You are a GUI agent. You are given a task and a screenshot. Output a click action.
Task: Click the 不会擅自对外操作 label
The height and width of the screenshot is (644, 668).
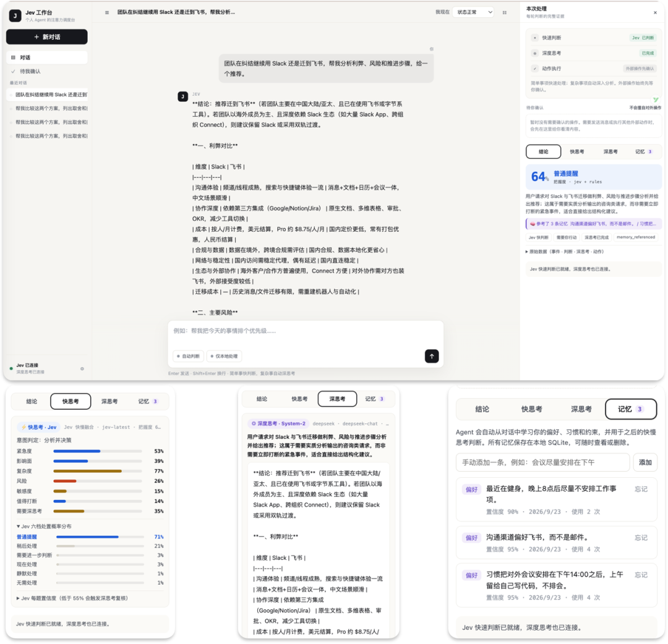point(645,108)
